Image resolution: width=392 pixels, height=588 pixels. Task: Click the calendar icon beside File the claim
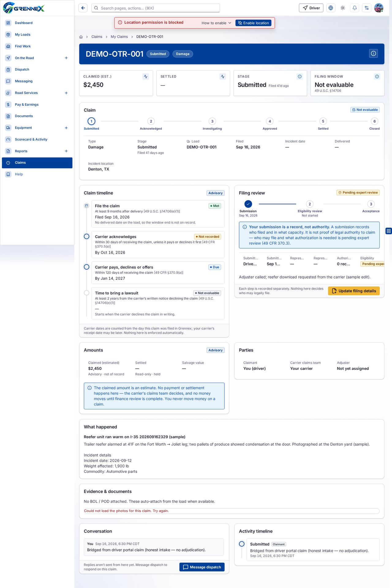tap(87, 206)
